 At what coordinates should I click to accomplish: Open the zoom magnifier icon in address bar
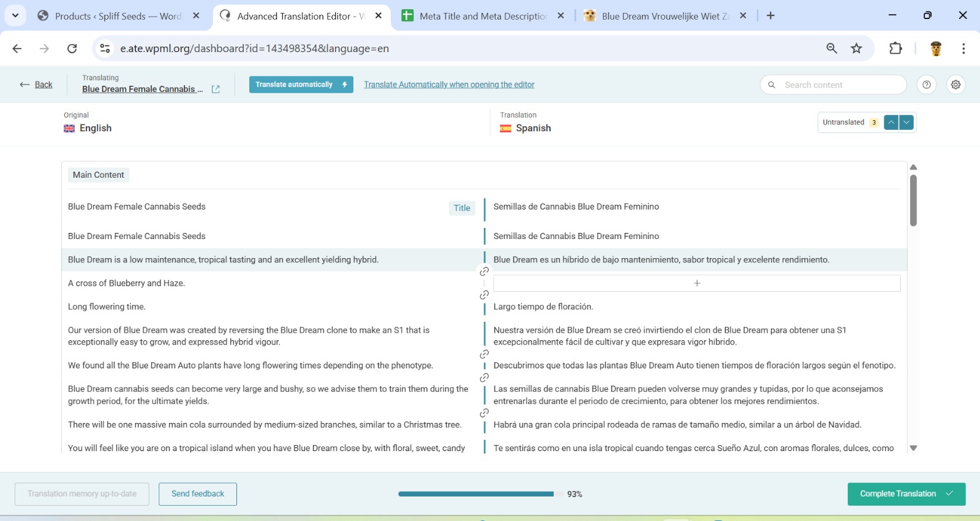[832, 48]
